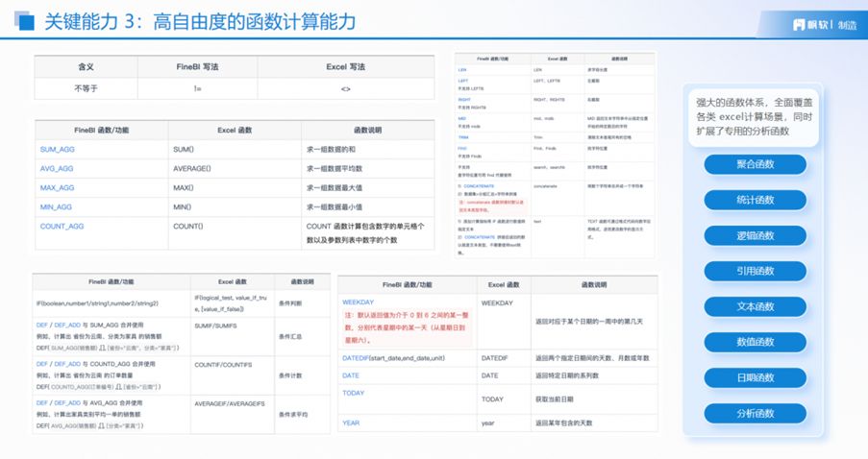Screen dimensions: 868x459
Task: Choose the 引用函数 button
Action: click(x=756, y=271)
